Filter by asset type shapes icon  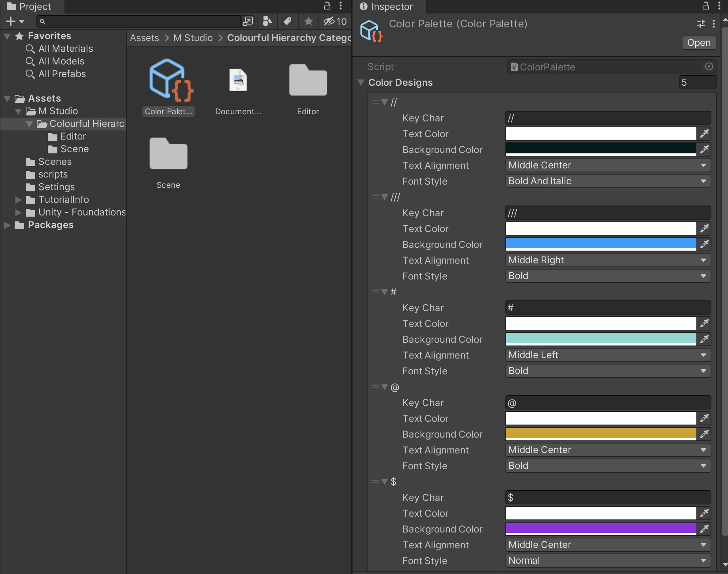point(267,22)
